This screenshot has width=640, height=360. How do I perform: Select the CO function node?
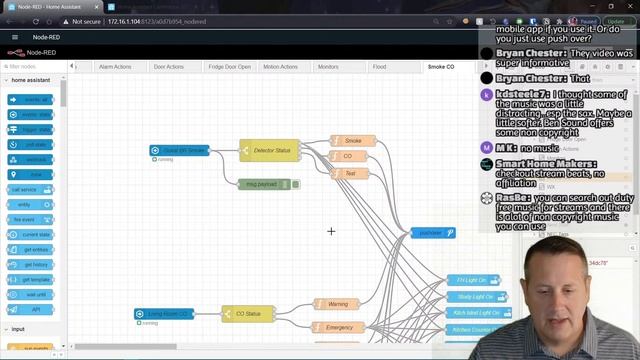click(x=348, y=156)
